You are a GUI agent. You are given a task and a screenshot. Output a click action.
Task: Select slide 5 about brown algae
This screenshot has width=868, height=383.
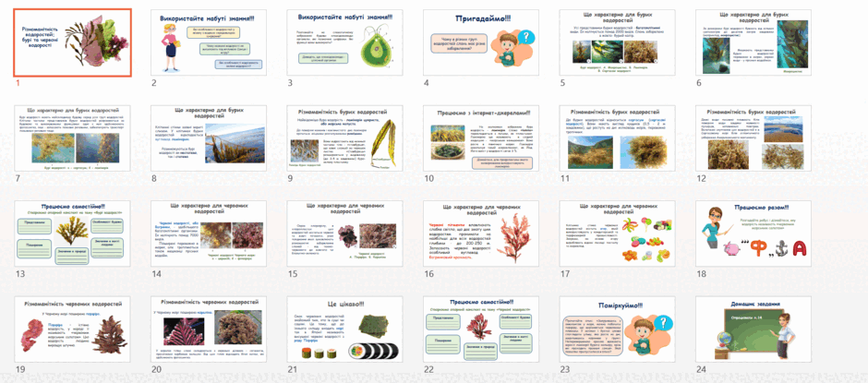point(617,42)
